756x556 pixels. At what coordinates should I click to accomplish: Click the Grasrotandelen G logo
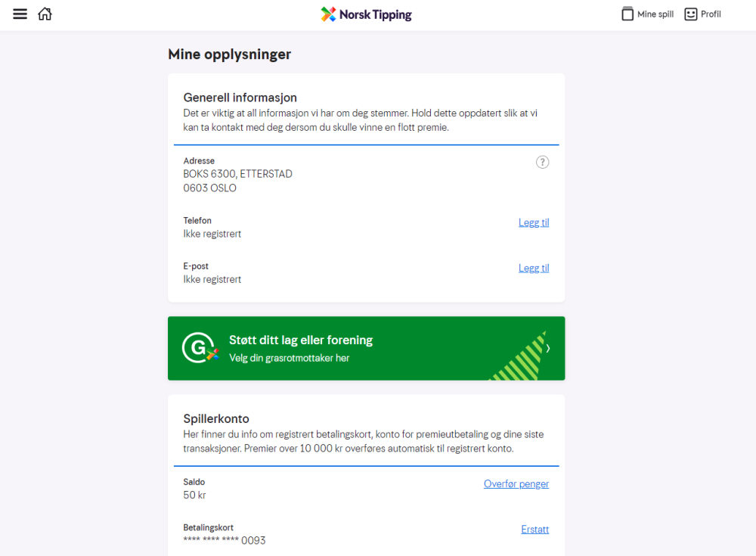click(x=200, y=348)
